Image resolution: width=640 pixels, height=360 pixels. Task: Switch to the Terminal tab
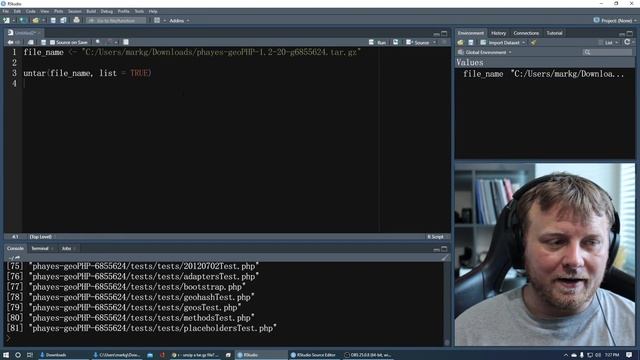coord(40,248)
